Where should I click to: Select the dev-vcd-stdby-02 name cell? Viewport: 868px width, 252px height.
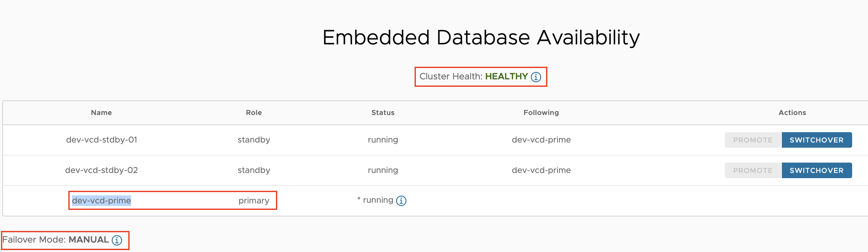click(101, 170)
